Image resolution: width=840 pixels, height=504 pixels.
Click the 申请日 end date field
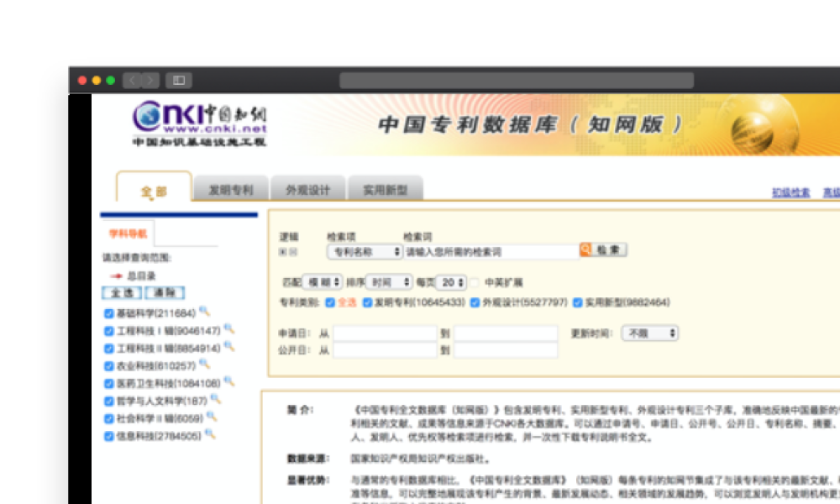coord(506,333)
